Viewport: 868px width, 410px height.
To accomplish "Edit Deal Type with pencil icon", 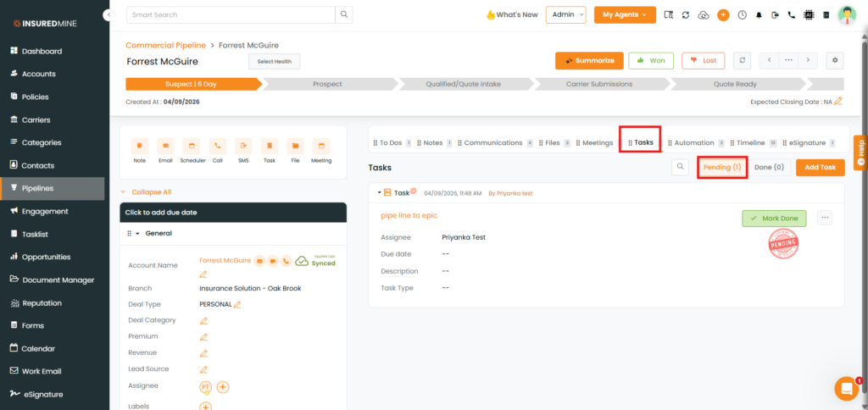I will pos(237,304).
